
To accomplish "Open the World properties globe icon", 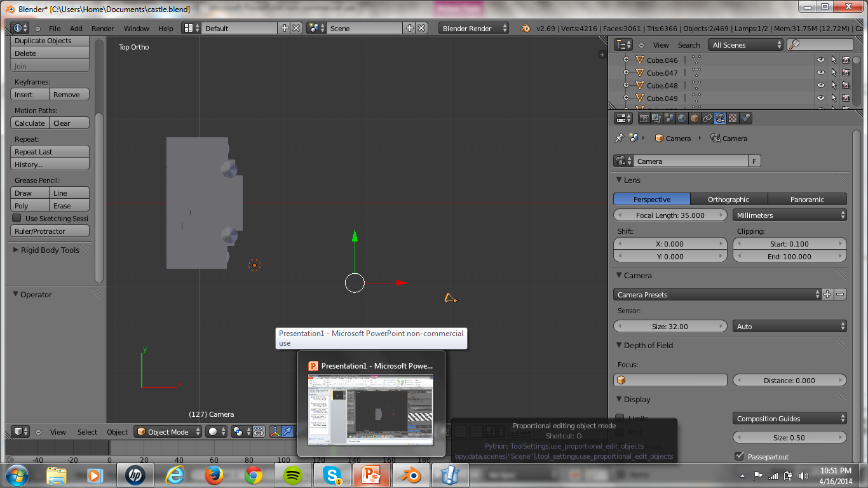I will click(x=681, y=118).
